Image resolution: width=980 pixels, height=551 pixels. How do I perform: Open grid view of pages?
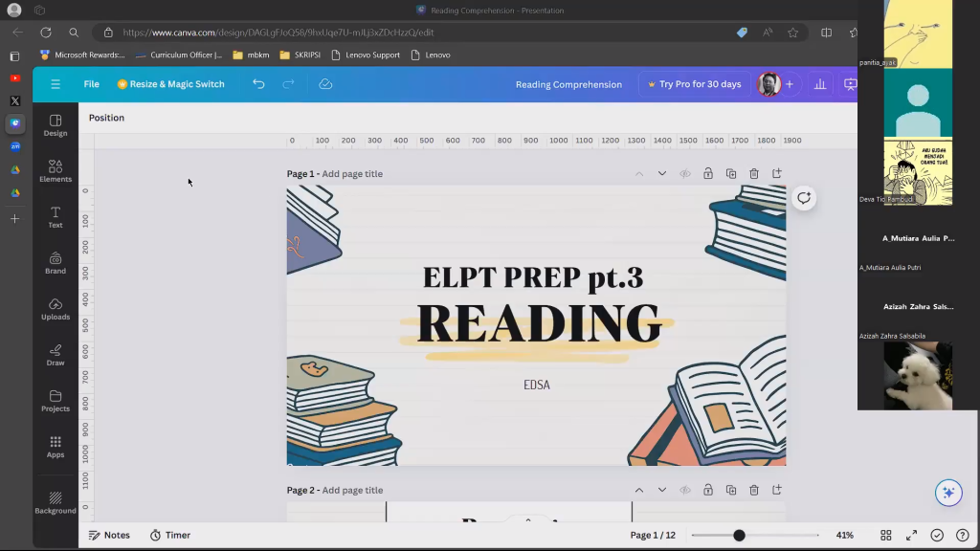886,535
